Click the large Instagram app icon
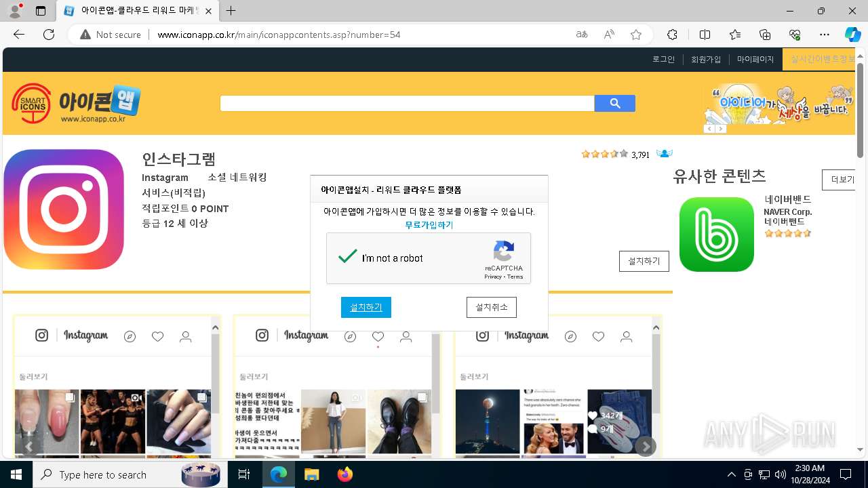Screen dimensions: 868x488 (x=64, y=209)
